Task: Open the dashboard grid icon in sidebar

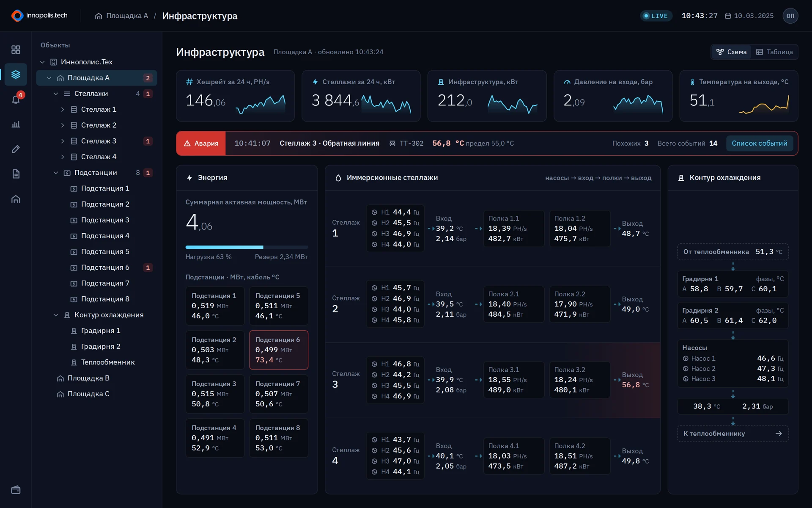Action: pos(16,50)
